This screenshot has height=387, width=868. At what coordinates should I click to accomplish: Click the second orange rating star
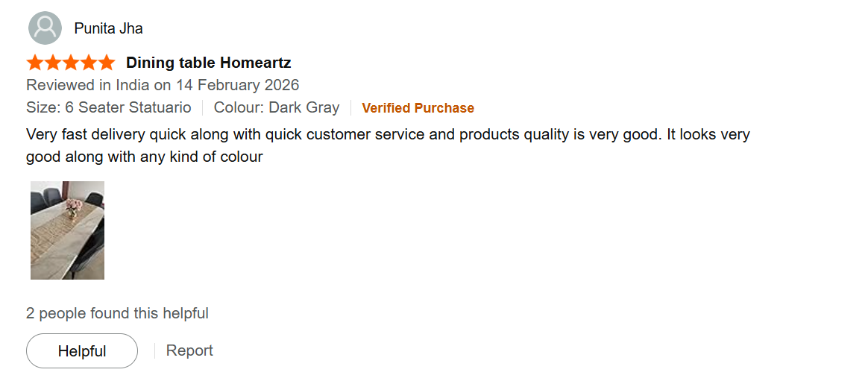pos(53,62)
